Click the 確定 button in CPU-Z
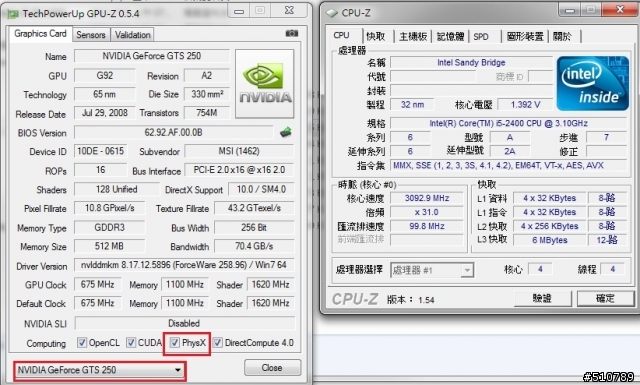 point(605,298)
